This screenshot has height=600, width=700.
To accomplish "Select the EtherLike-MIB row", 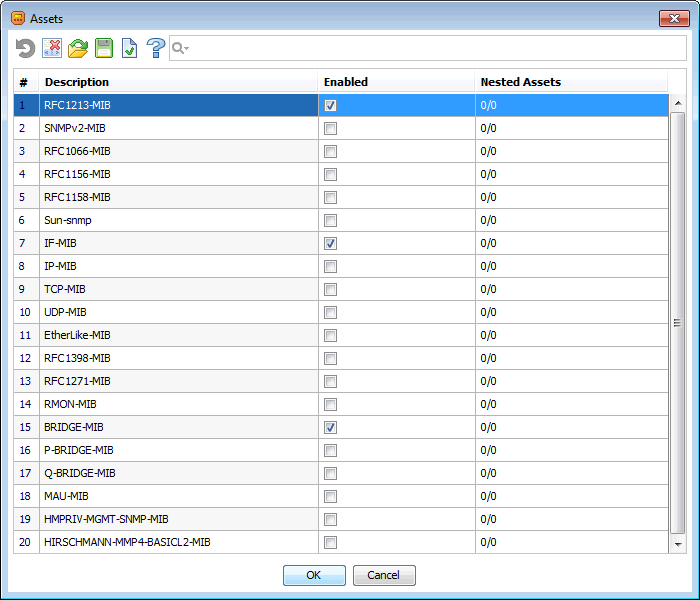I will coord(341,335).
